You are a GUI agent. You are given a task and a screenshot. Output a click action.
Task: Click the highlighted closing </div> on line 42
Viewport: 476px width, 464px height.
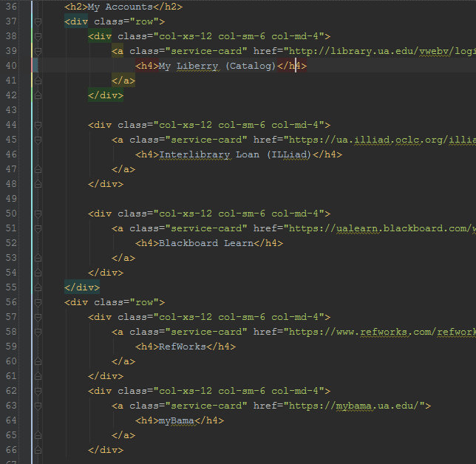coord(106,95)
